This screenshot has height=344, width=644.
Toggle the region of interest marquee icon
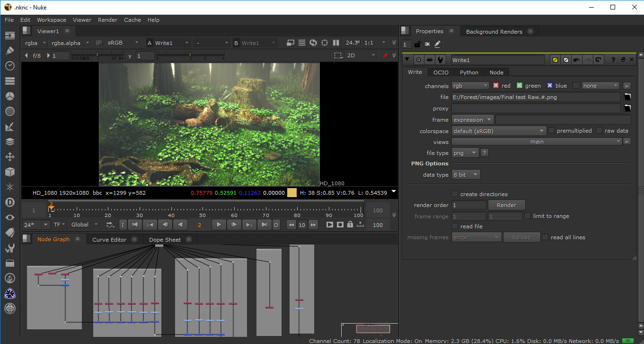338,55
